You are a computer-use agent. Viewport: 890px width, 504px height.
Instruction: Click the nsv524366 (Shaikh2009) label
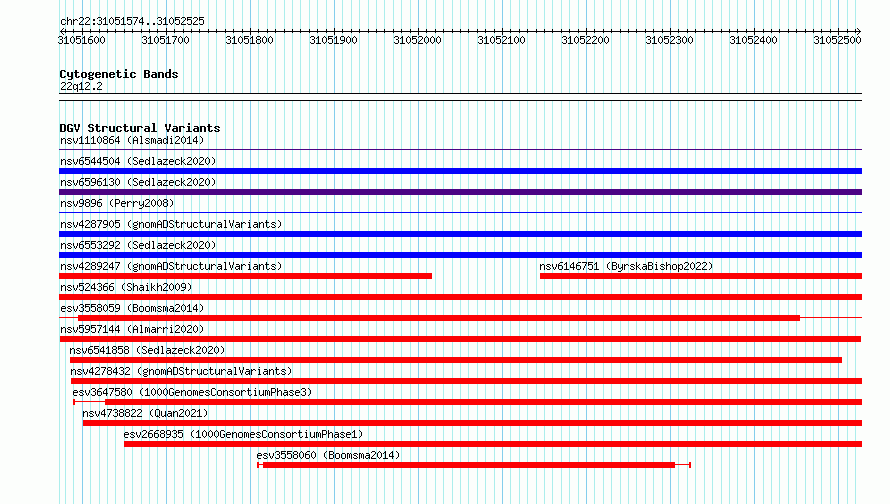(x=126, y=287)
